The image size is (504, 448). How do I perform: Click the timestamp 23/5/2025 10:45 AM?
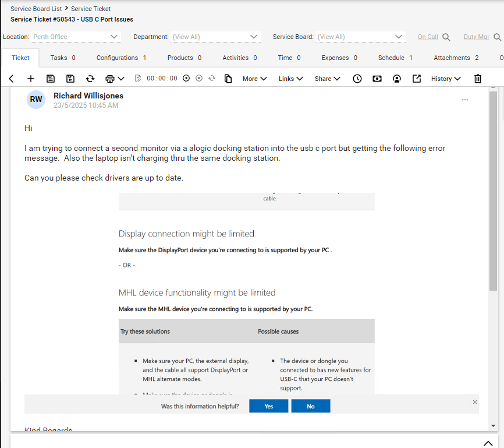(86, 105)
